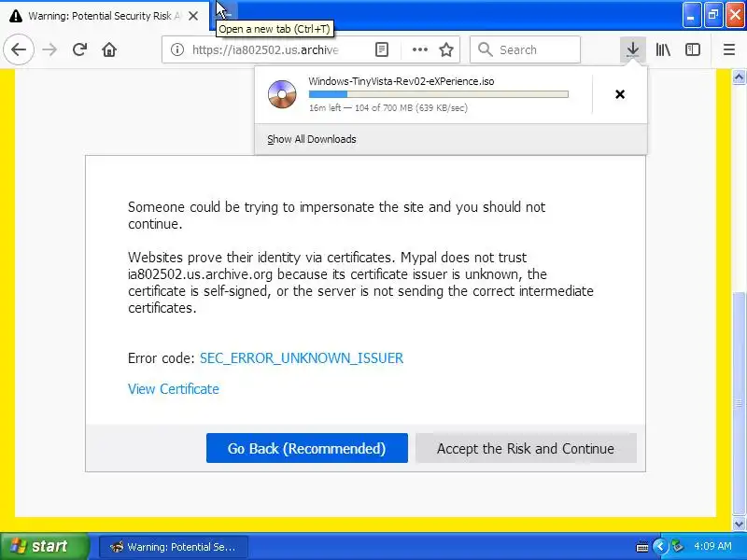Open the View Certificate link
This screenshot has height=560, width=747.
coord(174,389)
